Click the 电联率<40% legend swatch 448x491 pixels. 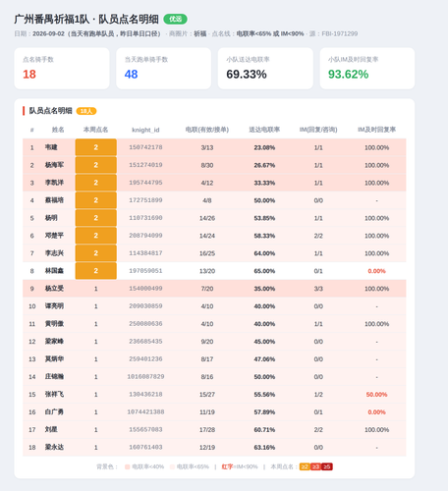click(128, 466)
